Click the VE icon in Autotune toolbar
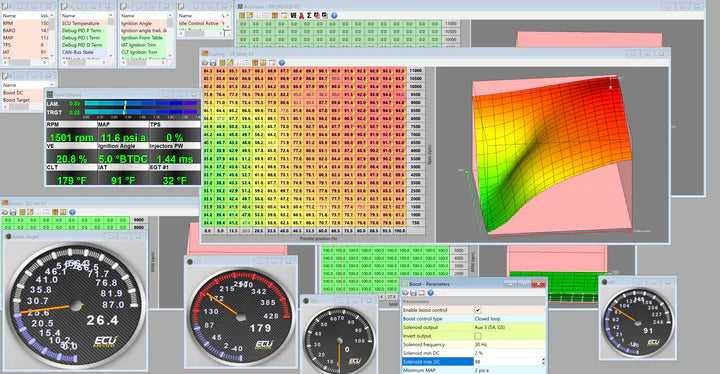This screenshot has height=374, width=720. 293,16
